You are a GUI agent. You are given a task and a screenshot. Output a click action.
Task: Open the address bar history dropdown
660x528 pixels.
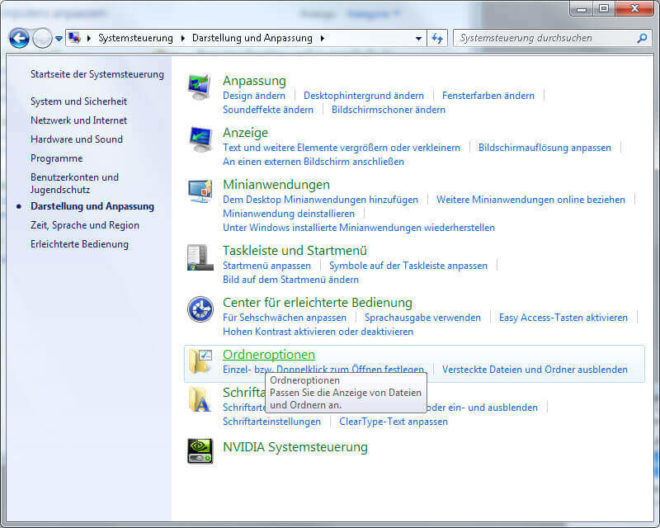418,39
